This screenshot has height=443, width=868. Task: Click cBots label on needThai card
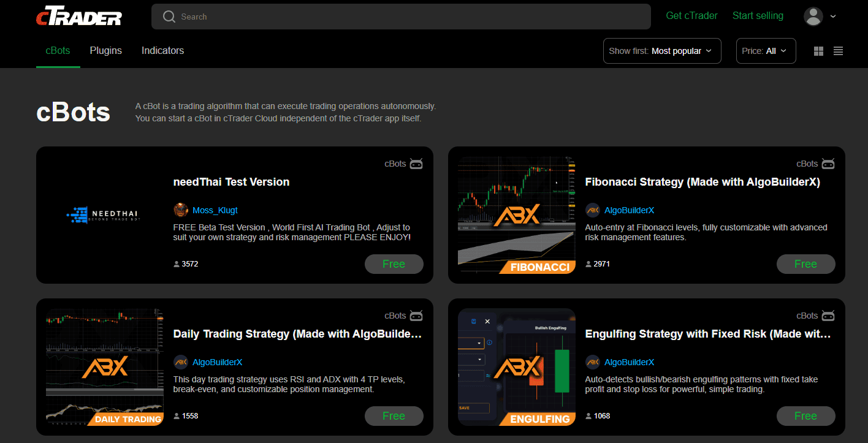point(395,164)
